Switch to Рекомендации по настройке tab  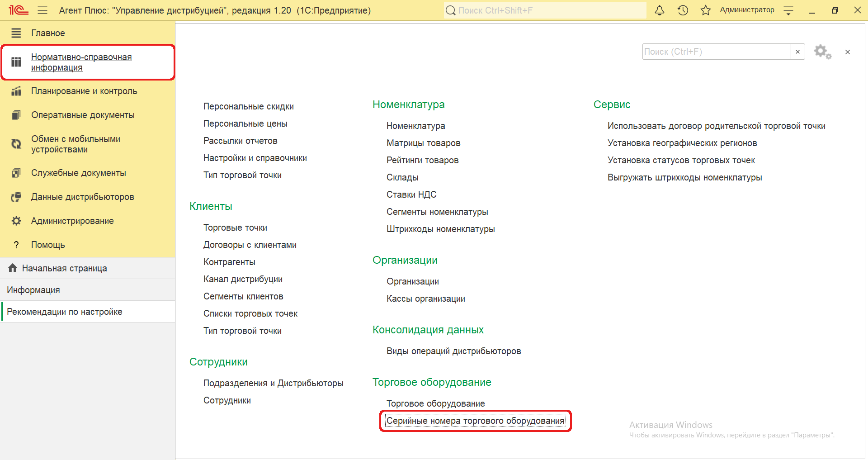click(87, 312)
